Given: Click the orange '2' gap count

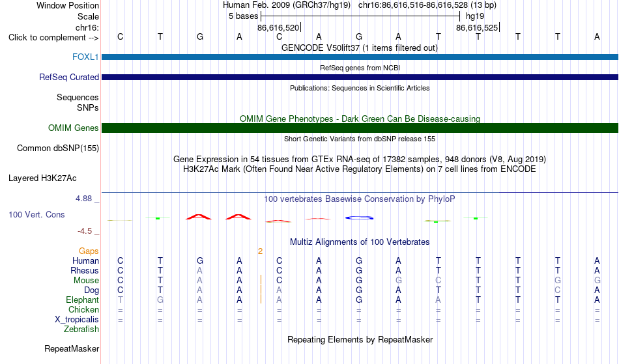Looking at the screenshot, I should click(260, 251).
